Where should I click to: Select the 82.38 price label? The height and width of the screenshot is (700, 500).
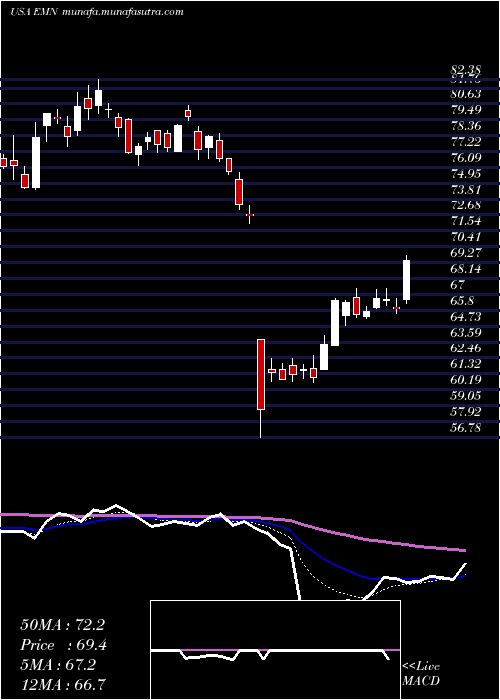(x=466, y=71)
